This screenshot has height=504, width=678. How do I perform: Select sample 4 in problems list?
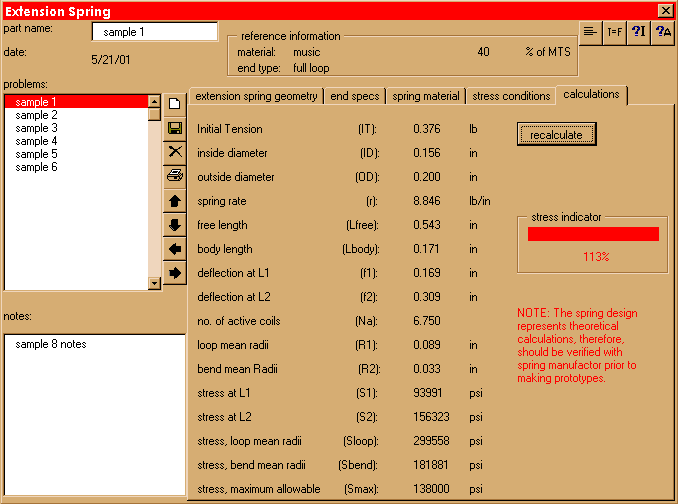pyautogui.click(x=37, y=141)
